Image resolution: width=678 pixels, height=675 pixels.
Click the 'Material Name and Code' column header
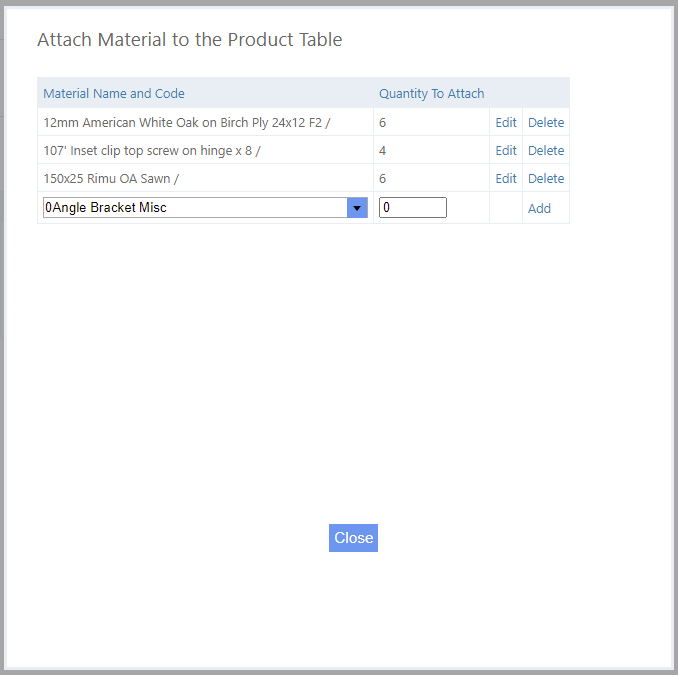(x=114, y=93)
